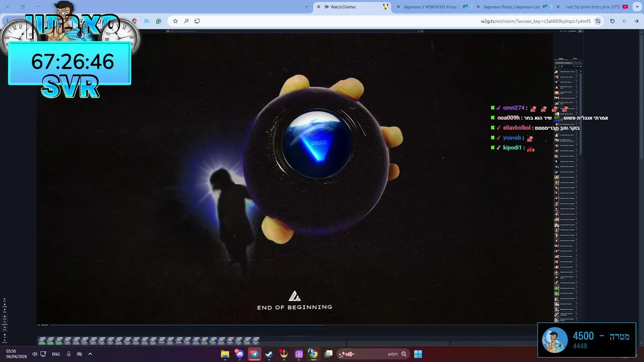Viewport: 644px width, 362px height.
Task: Open network settings from tray
Action: pos(43,354)
